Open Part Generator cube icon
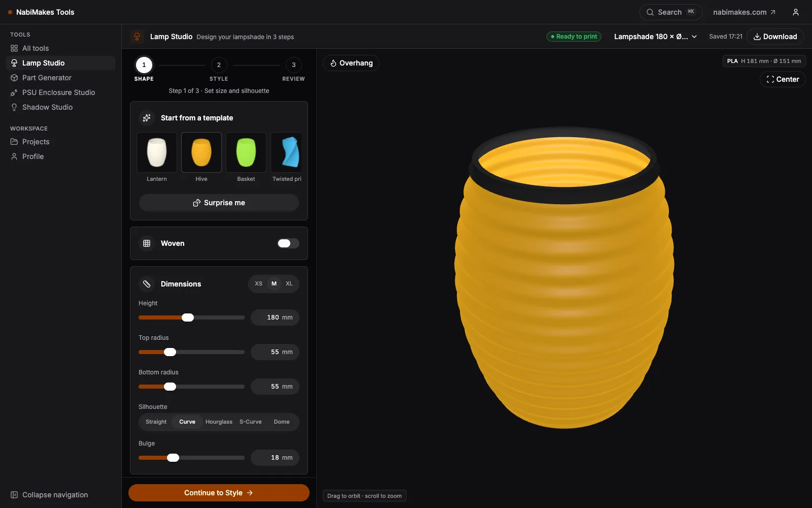Viewport: 812px width, 508px height. tap(14, 78)
